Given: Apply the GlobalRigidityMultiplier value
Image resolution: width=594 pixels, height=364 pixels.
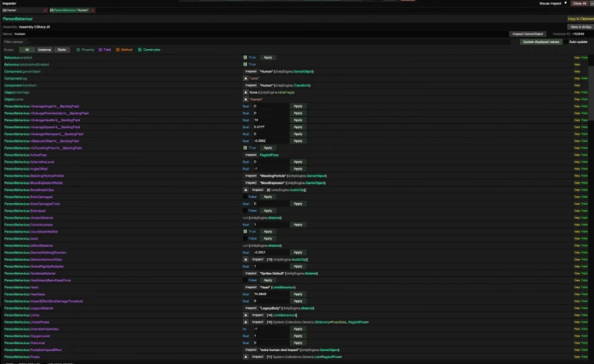Looking at the screenshot, I should point(298,266).
